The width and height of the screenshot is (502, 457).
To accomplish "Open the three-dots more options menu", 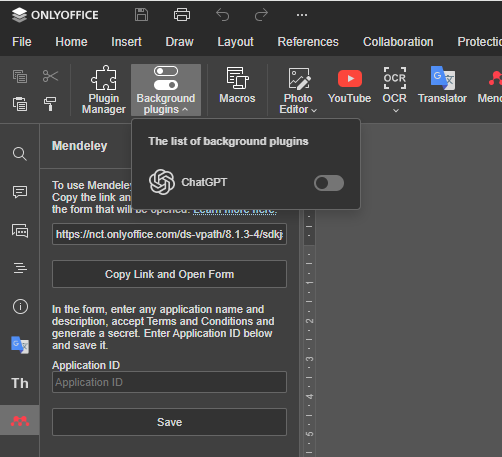I will (302, 15).
